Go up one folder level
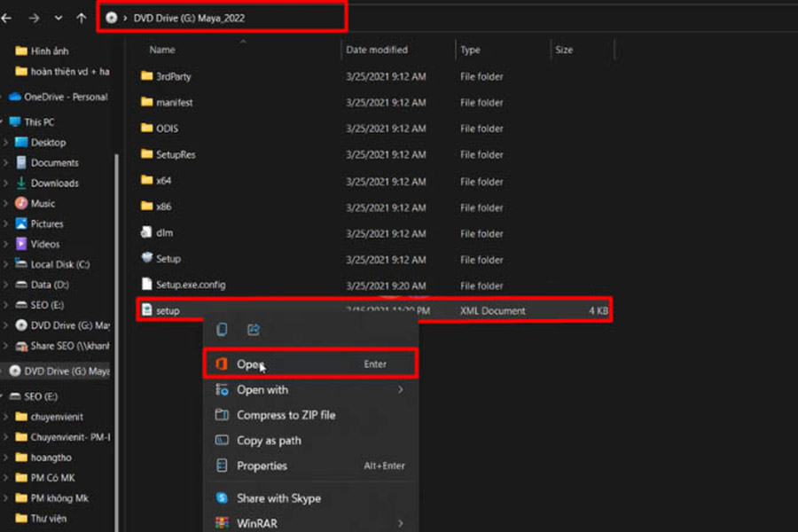The height and width of the screenshot is (532, 798). (82, 19)
